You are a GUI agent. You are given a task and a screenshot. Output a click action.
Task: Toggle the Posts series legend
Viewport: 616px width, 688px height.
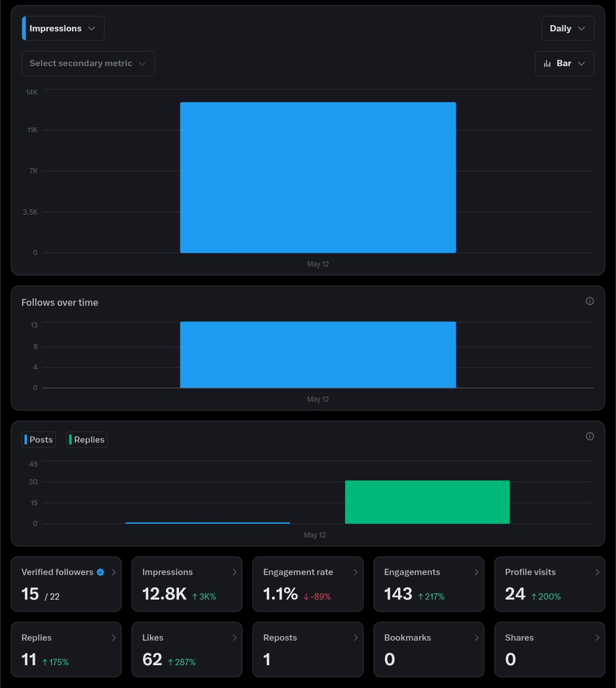tap(39, 440)
